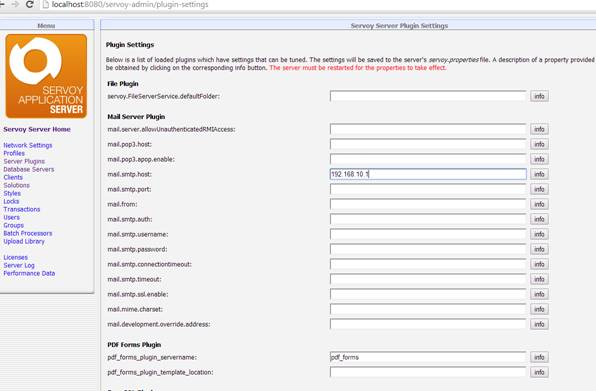Click the browser reload icon

(29, 5)
